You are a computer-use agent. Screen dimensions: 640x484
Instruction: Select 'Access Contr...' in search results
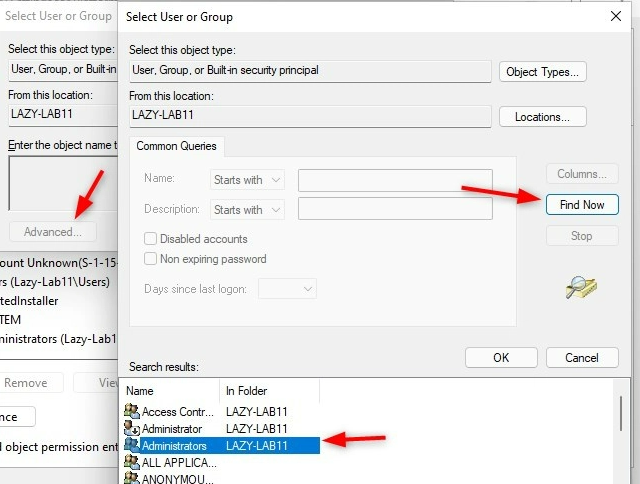[178, 412]
